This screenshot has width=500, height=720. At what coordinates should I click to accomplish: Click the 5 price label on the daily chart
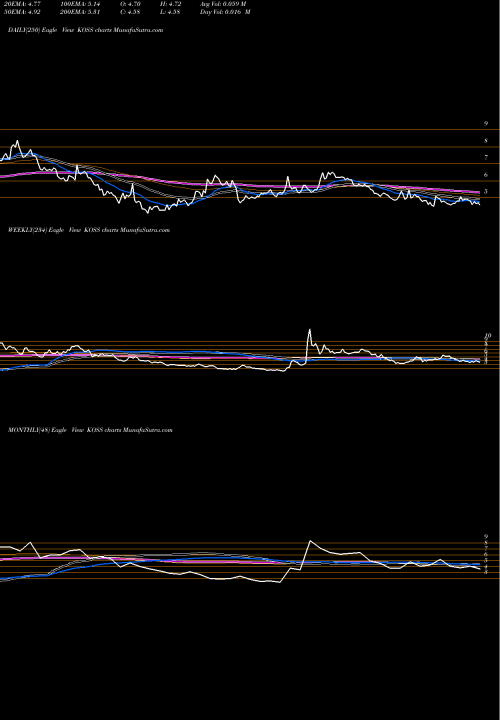[485, 191]
